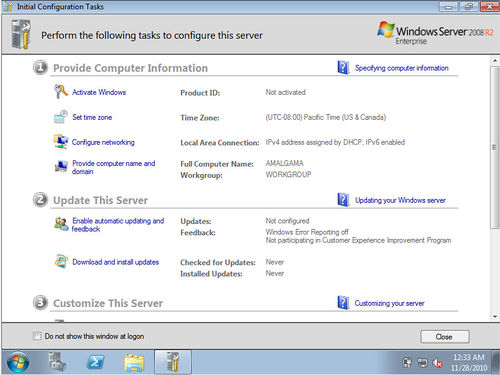This screenshot has width=500, height=375.
Task: Open Specifying computer information help link
Action: point(402,68)
